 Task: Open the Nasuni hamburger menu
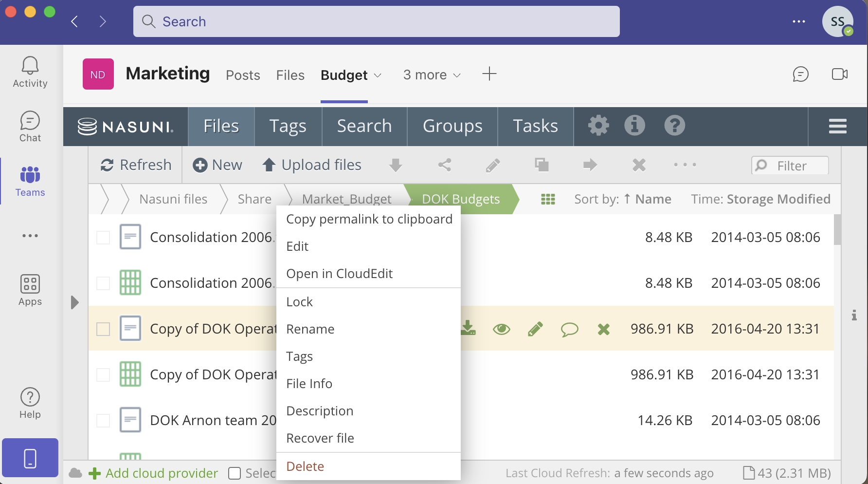837,126
